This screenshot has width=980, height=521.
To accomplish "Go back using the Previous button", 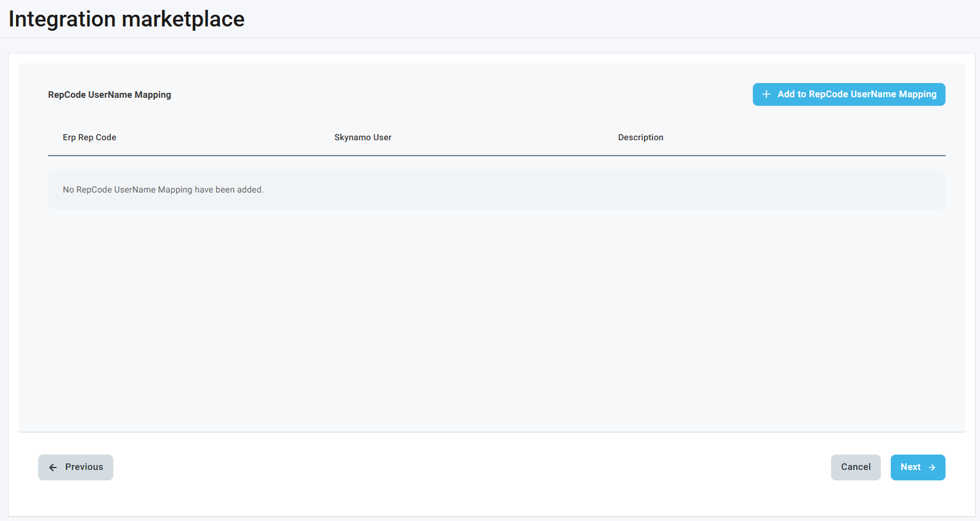I will pos(76,467).
